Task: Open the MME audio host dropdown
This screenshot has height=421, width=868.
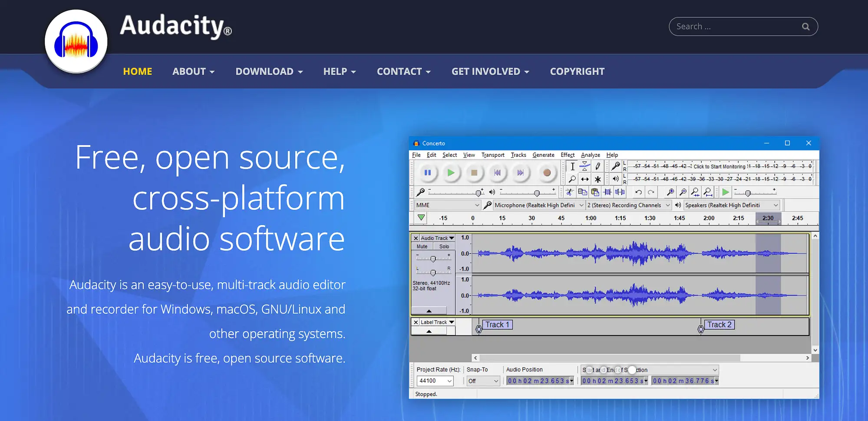Action: (x=448, y=205)
